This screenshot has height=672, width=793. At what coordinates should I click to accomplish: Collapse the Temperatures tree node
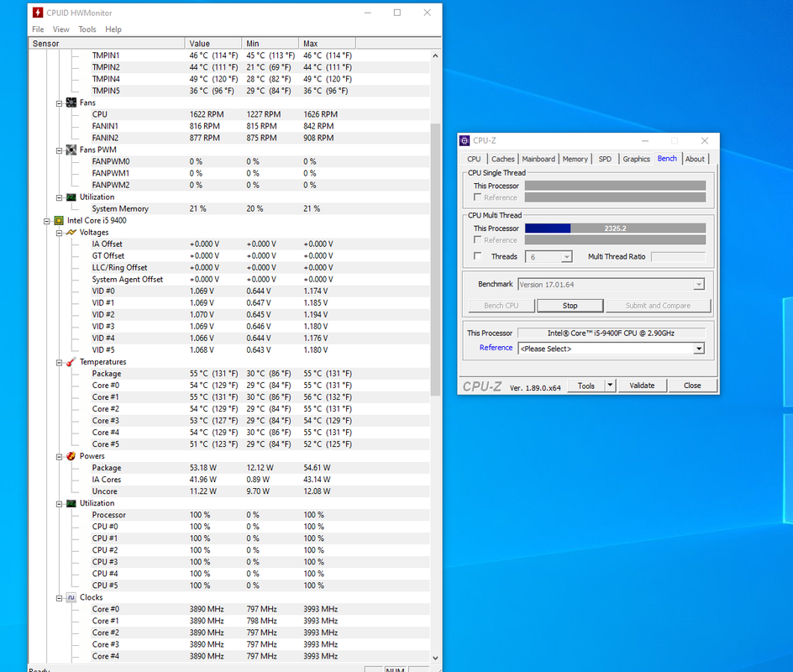click(x=59, y=362)
